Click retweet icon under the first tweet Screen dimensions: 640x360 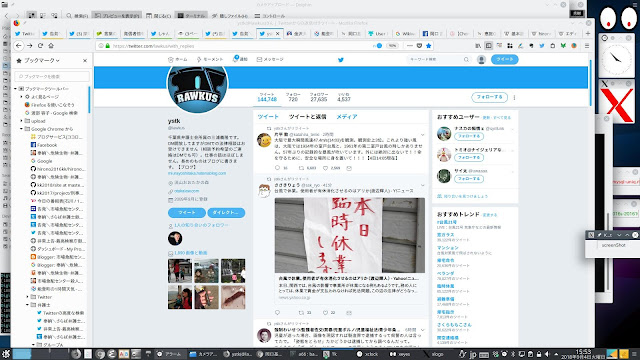tap(301, 168)
